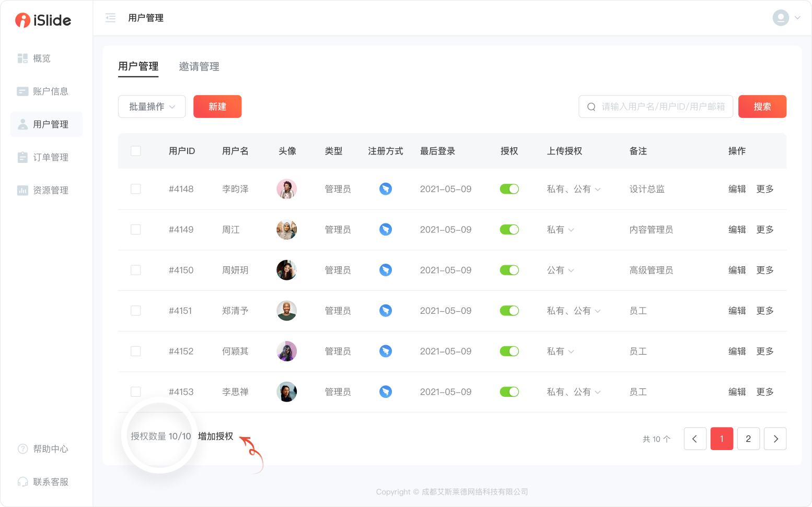The height and width of the screenshot is (507, 812).
Task: Select the checkbox for user #4149
Action: [136, 230]
